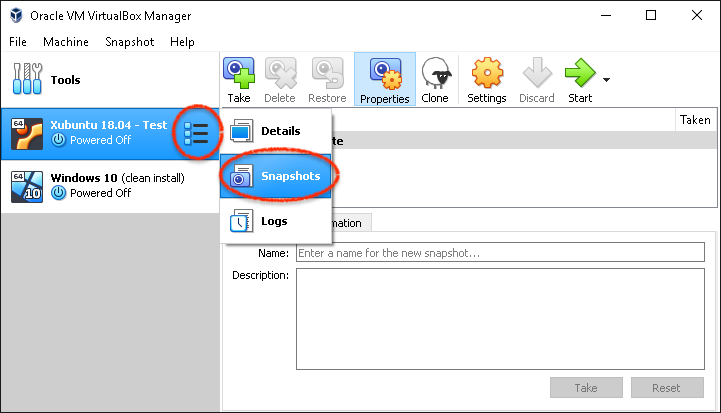Click the snapshot Name input field
721x413 pixels.
click(500, 252)
